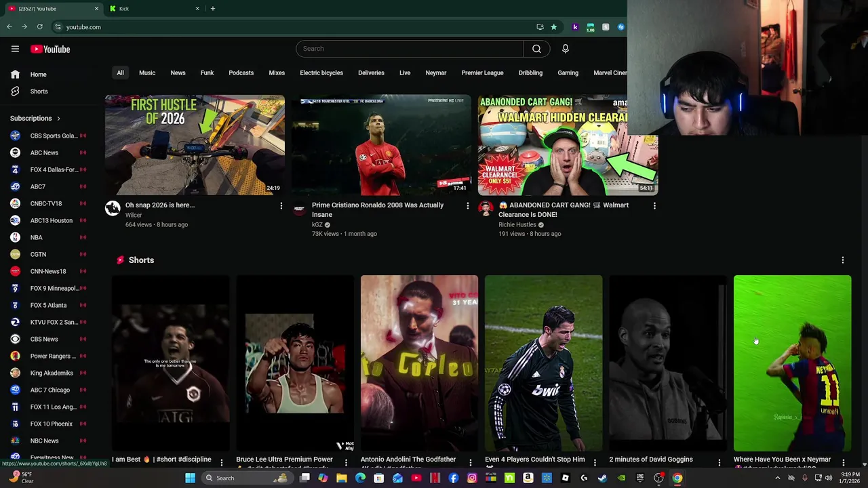The image size is (868, 488).
Task: Reload the page with refresh icon
Action: coord(40,27)
